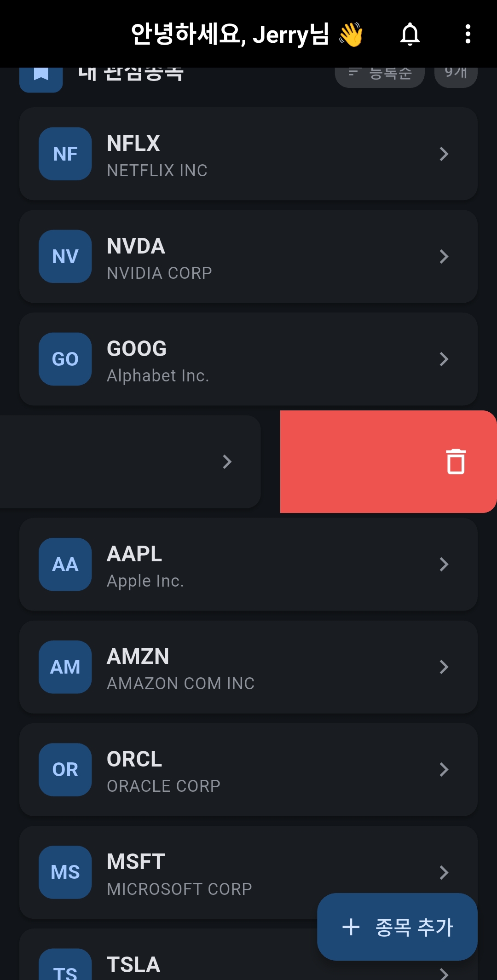Tap the GO Alphabet badge icon
The image size is (497, 980).
pos(65,359)
